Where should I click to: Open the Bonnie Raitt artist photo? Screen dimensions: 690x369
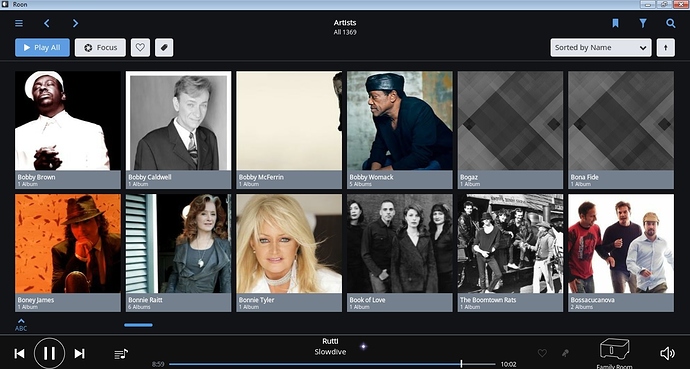178,244
